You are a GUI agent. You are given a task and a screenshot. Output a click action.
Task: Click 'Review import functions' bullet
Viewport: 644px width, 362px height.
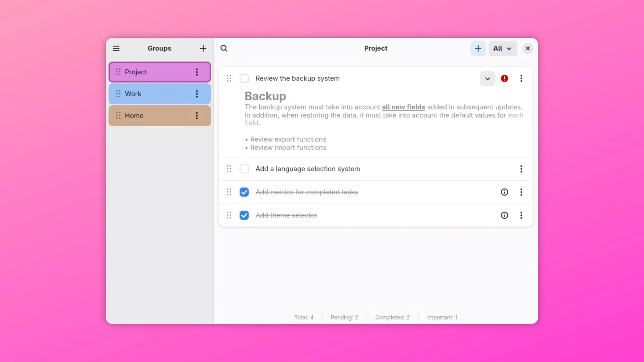(x=288, y=147)
